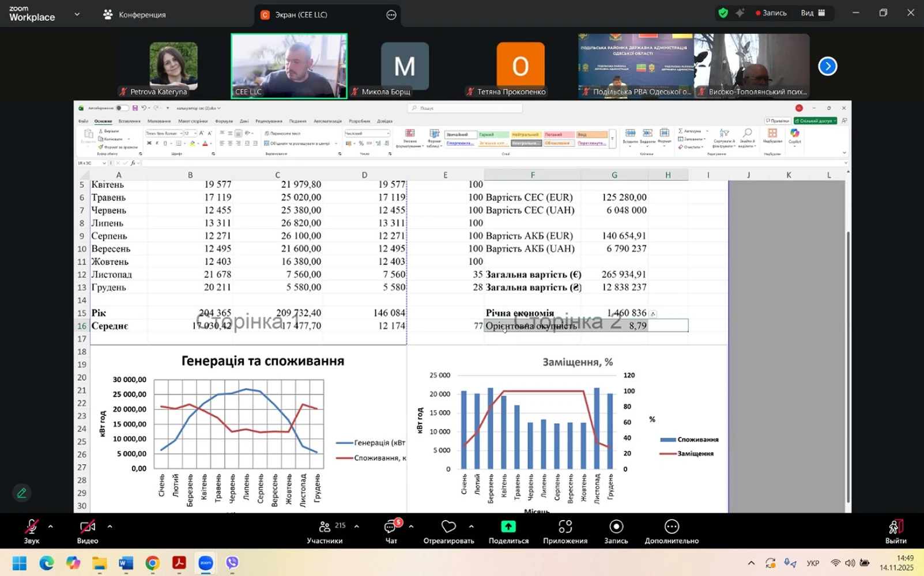The image size is (924, 576).
Task: Open the Приложения apps icon
Action: 565,527
